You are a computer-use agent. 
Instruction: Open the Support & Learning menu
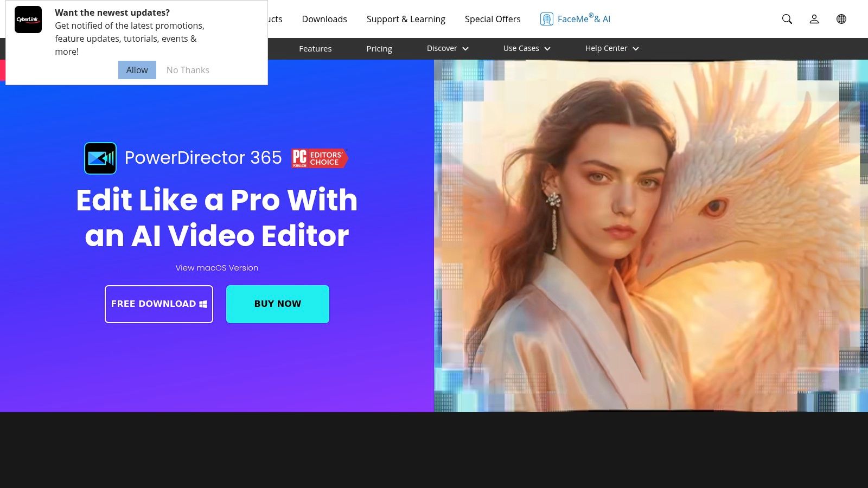(x=406, y=19)
